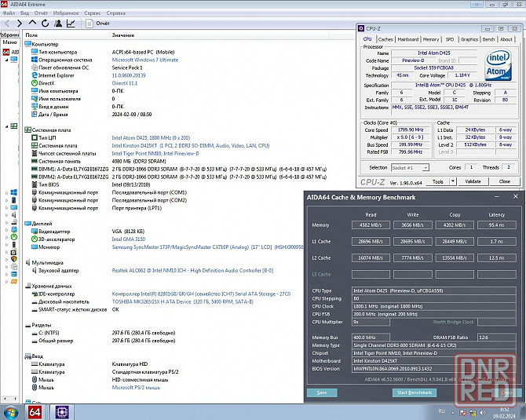
Task: Switch to the Mainboard tab in CPU-Z
Action: [407, 39]
